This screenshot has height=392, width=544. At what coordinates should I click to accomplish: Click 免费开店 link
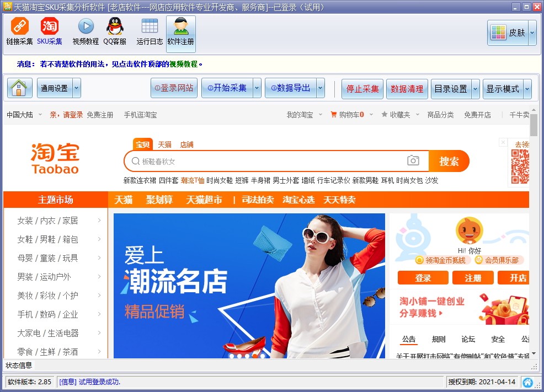tap(477, 115)
